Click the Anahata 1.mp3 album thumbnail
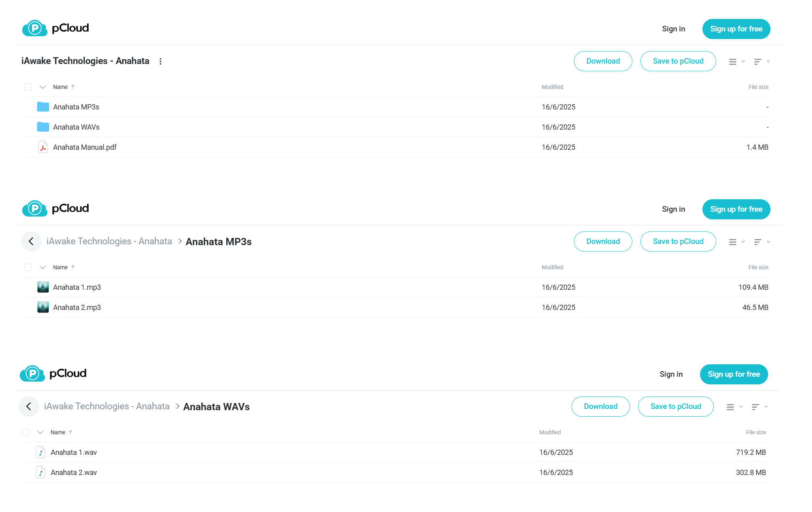The image size is (812, 512). [x=43, y=287]
